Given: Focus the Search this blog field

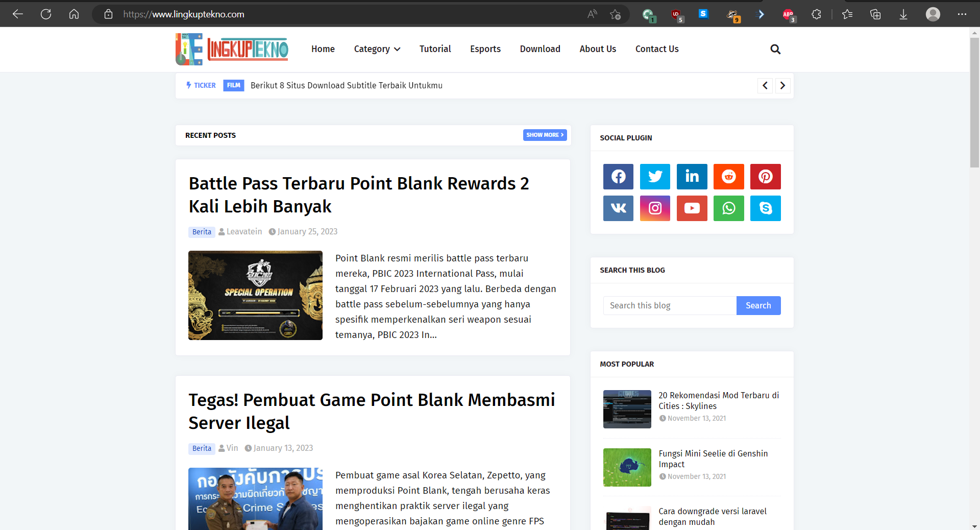Looking at the screenshot, I should tap(670, 305).
